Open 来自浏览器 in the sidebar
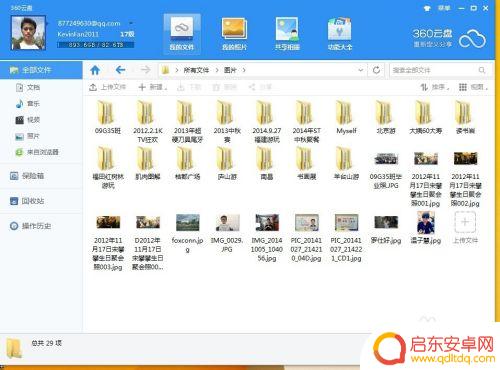This screenshot has width=500, height=370. tap(37, 152)
